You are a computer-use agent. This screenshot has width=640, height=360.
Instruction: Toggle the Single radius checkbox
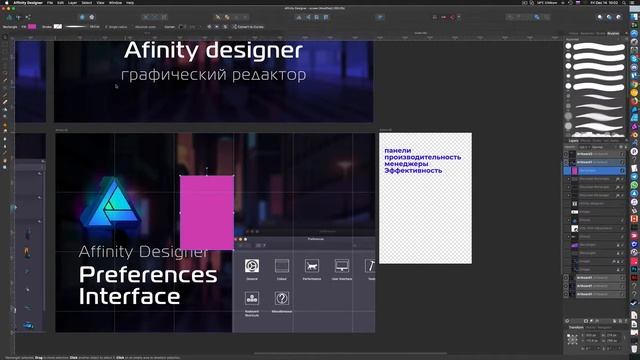[106, 27]
